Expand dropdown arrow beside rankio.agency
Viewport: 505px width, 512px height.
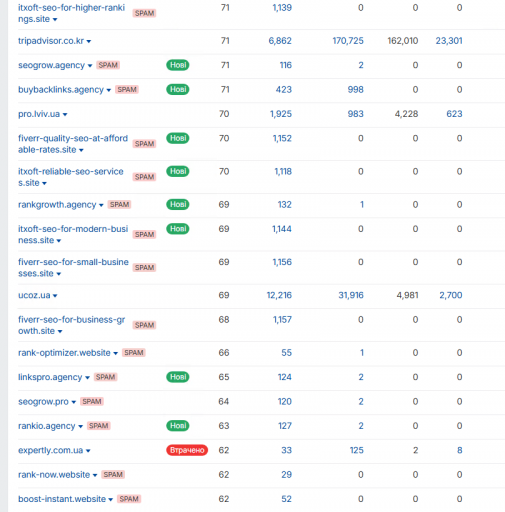click(80, 426)
